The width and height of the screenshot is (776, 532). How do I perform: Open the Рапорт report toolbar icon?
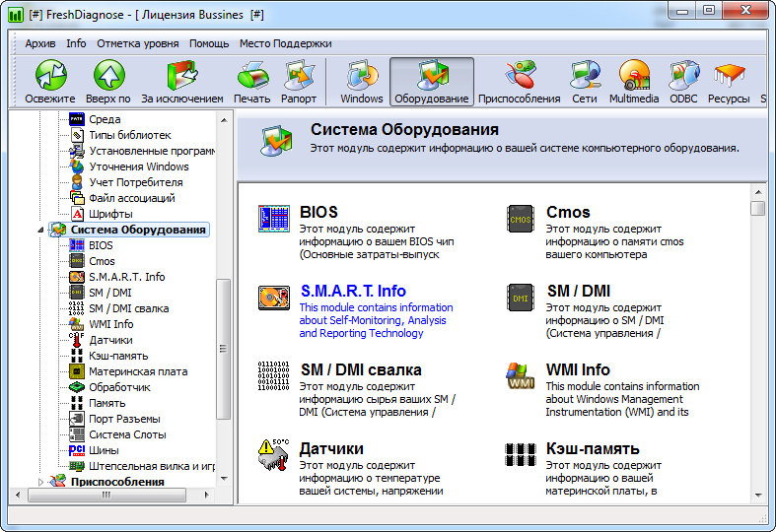tap(299, 75)
